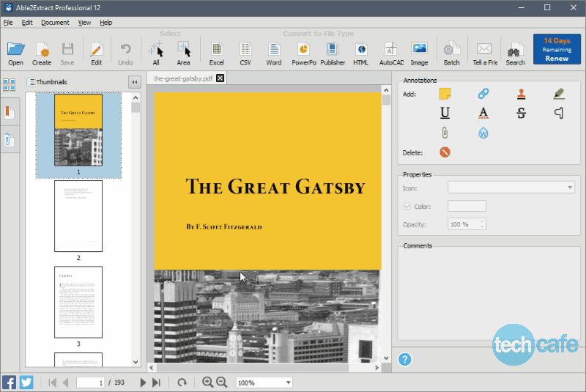Screen dimensions: 586x392
Task: Select the page 3 thumbnail
Action: coord(78,302)
